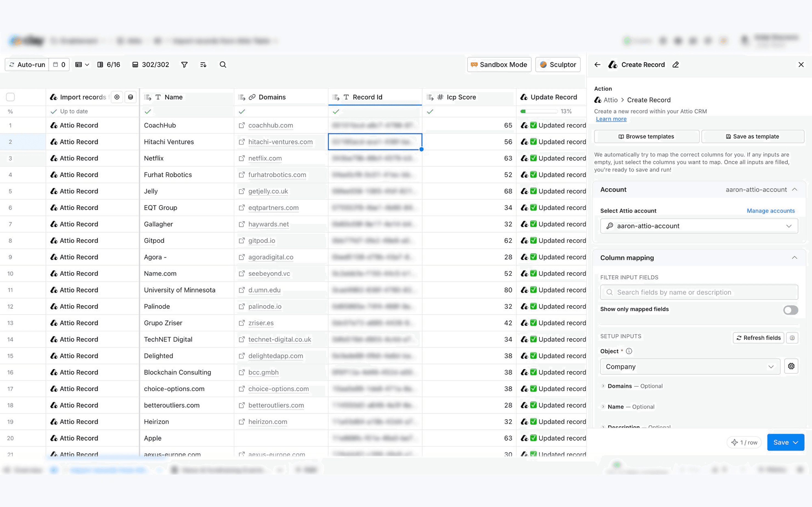
Task: Click the info icon next to Object
Action: pos(629,351)
